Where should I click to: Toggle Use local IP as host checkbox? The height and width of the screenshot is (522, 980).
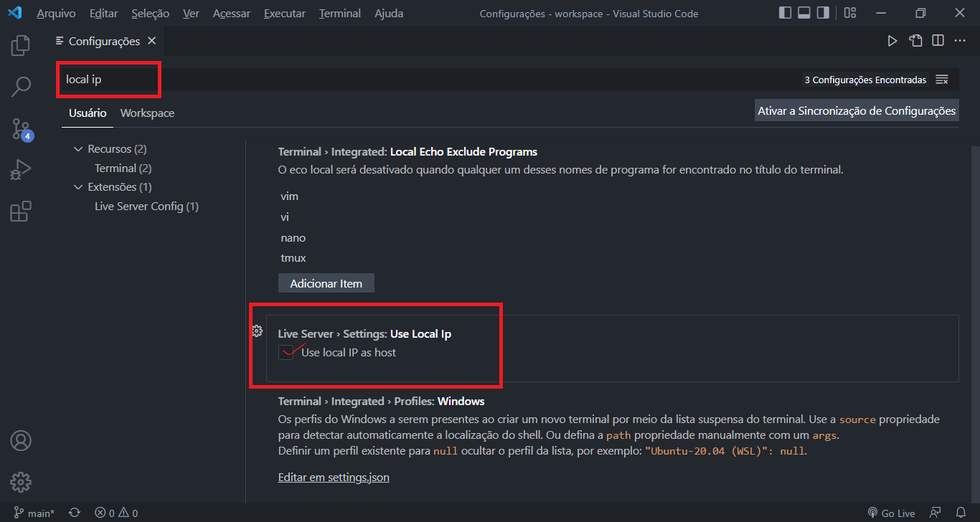(286, 352)
